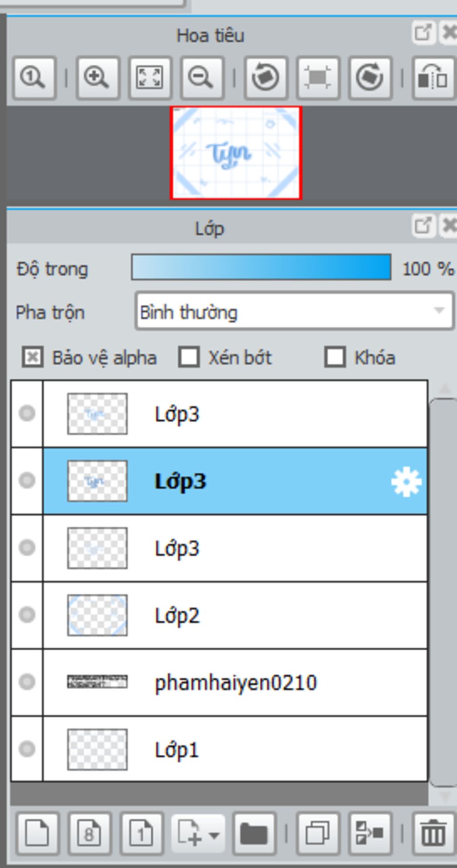
Task: Expand the add special layer dropdown arrow
Action: pos(215,834)
